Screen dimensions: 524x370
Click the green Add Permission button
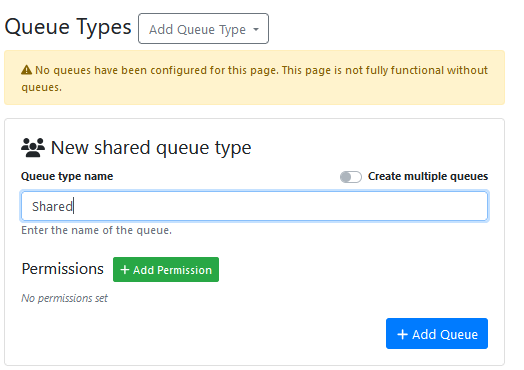[x=166, y=269]
